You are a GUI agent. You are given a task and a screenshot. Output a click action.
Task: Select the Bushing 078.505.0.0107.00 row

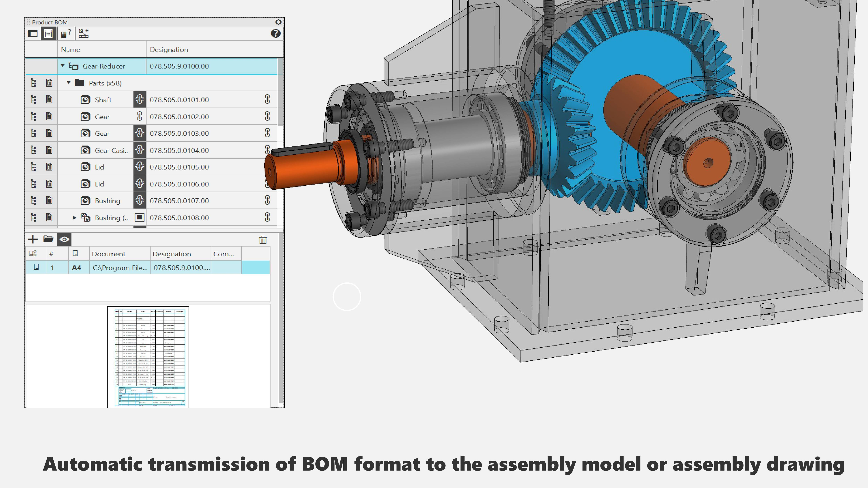tap(151, 201)
